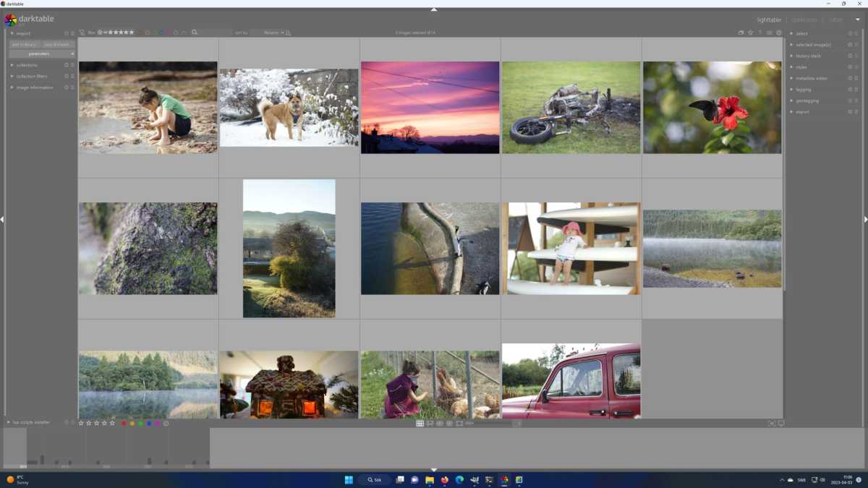868x488 pixels.
Task: Reset the collections module
Action: (67, 65)
